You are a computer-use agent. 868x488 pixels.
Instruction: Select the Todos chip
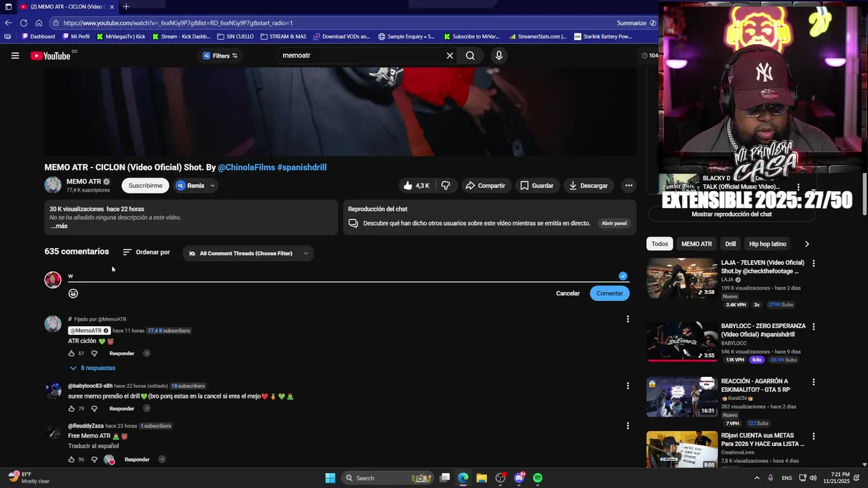click(x=660, y=244)
